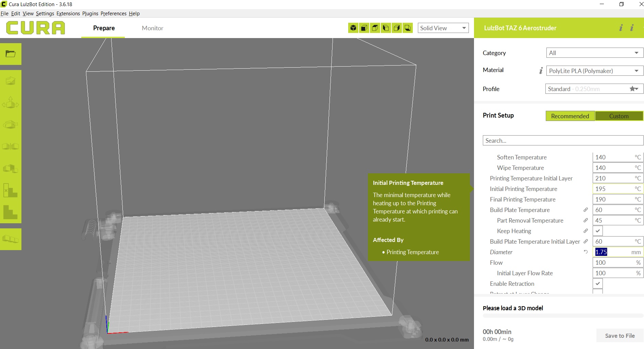Select the right side view cube icon
Screen dimensions: 644x349
point(397,28)
